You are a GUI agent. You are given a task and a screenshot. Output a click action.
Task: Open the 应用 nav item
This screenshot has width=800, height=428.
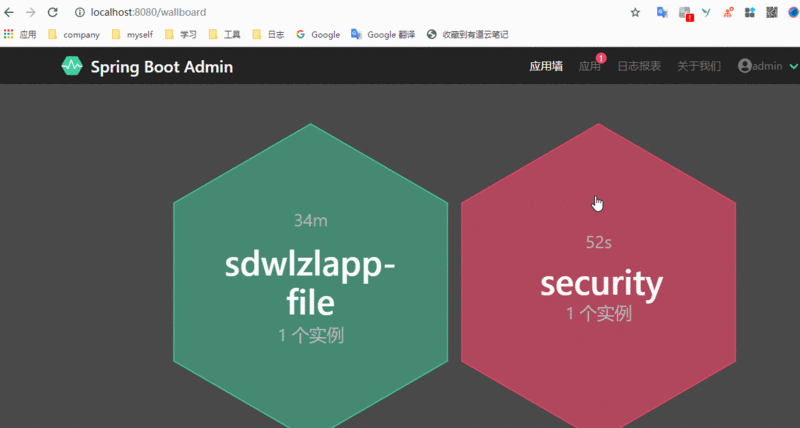pos(589,66)
